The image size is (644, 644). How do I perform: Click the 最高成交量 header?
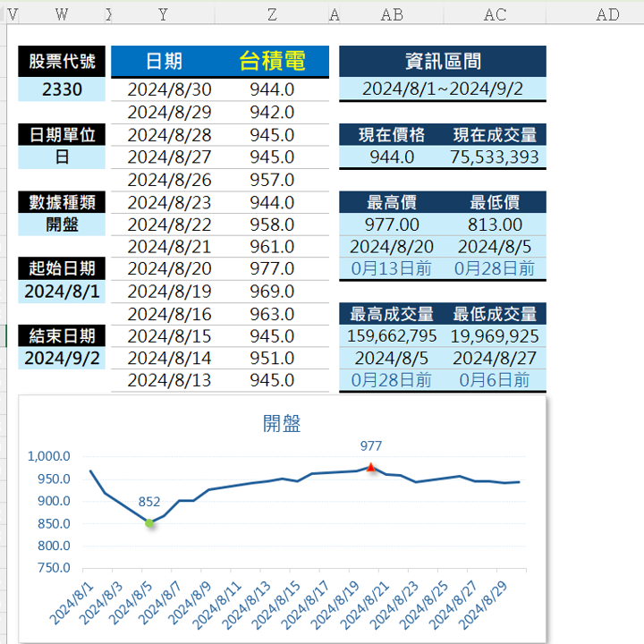(x=392, y=314)
